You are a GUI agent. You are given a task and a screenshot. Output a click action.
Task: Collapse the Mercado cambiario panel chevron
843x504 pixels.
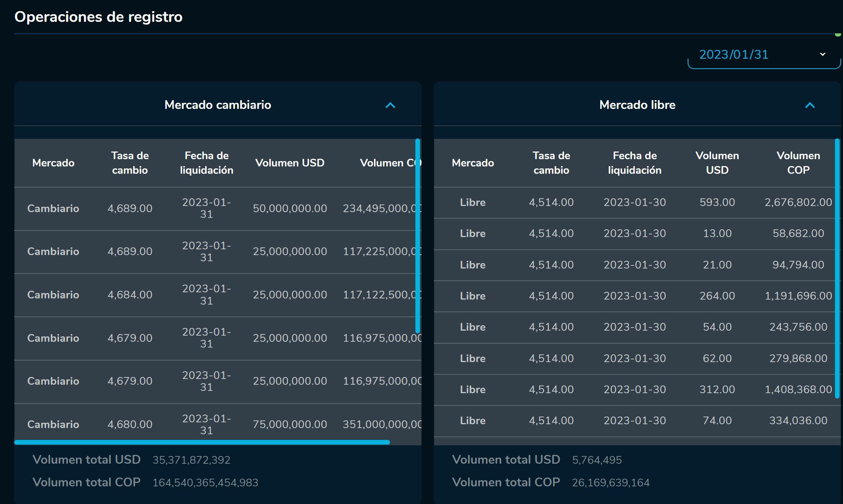tap(390, 105)
